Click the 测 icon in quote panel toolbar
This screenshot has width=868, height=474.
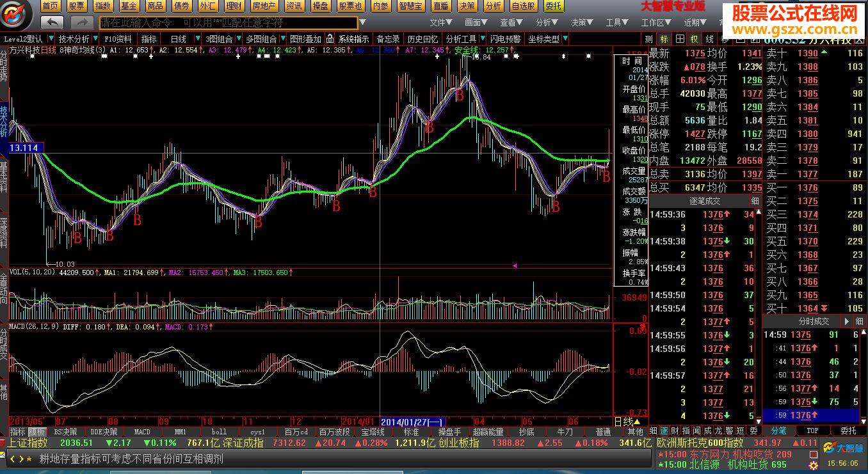tap(649, 39)
